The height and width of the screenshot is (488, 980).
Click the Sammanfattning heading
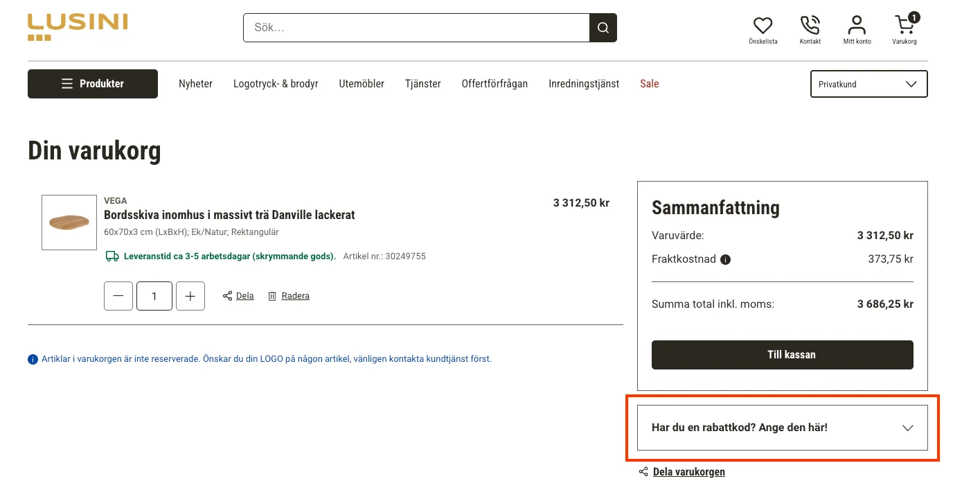tap(715, 207)
